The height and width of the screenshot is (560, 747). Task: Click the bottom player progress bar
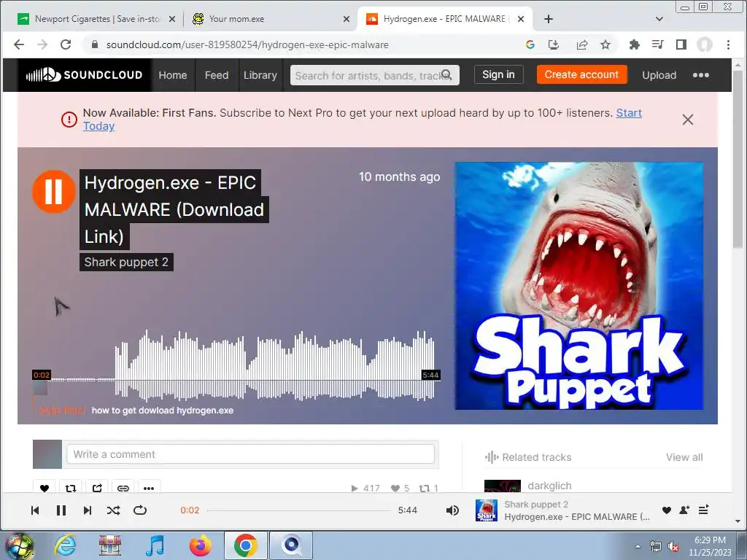(x=298, y=510)
